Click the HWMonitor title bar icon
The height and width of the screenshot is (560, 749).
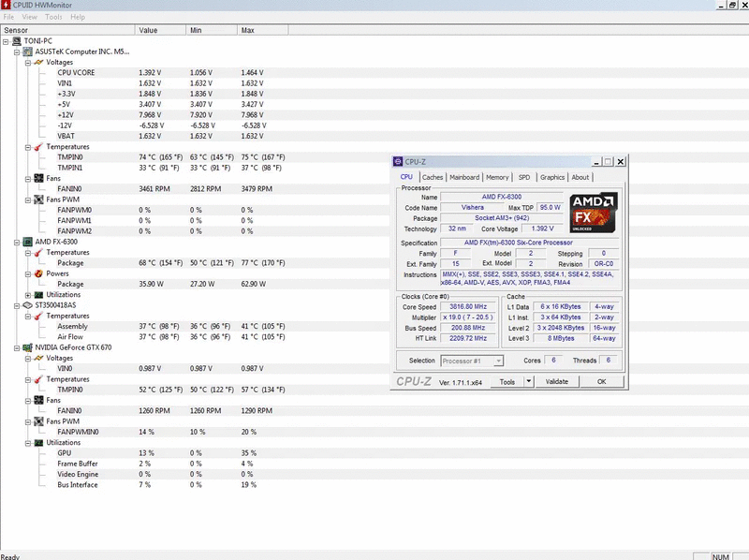[x=6, y=5]
